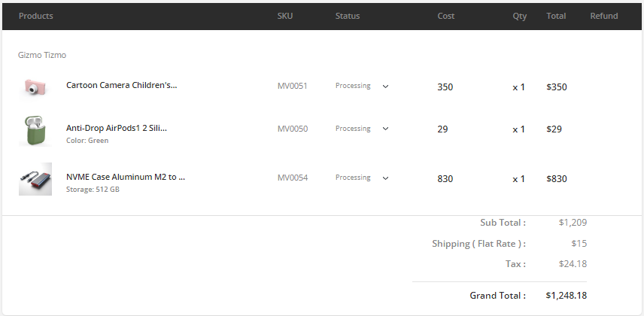Click the Cost column header

tap(446, 16)
